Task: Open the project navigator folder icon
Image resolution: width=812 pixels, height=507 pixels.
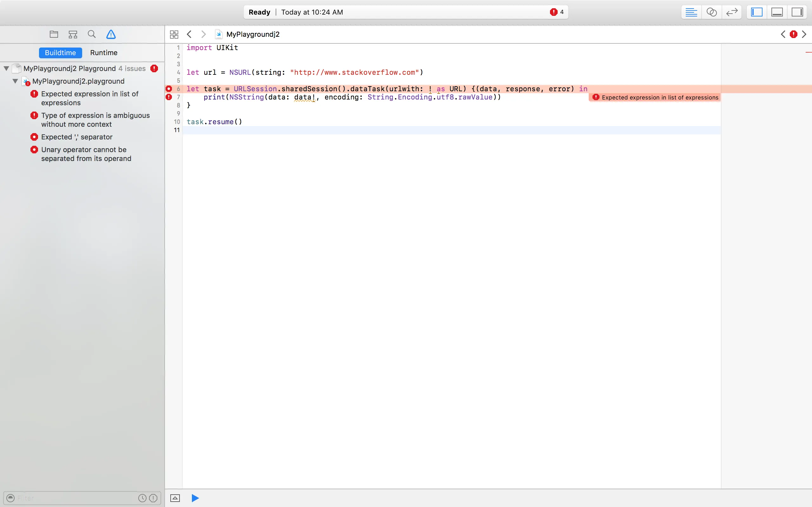Action: (x=54, y=34)
